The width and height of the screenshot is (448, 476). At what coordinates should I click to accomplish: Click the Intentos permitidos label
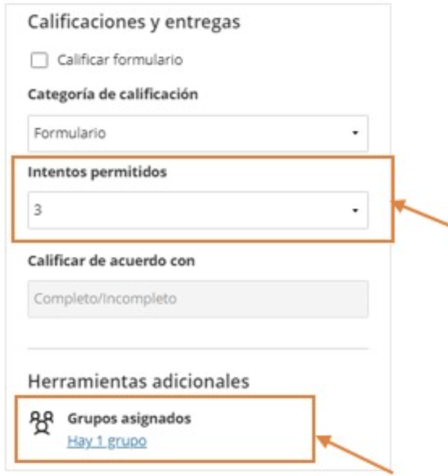click(x=97, y=172)
